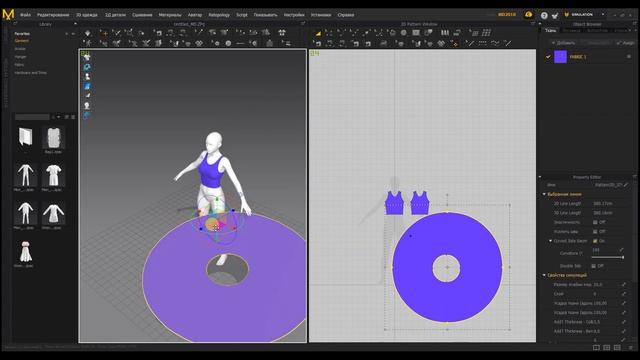This screenshot has width=640, height=360.
Task: Select the left tank top pattern in 2D window
Action: click(x=394, y=203)
